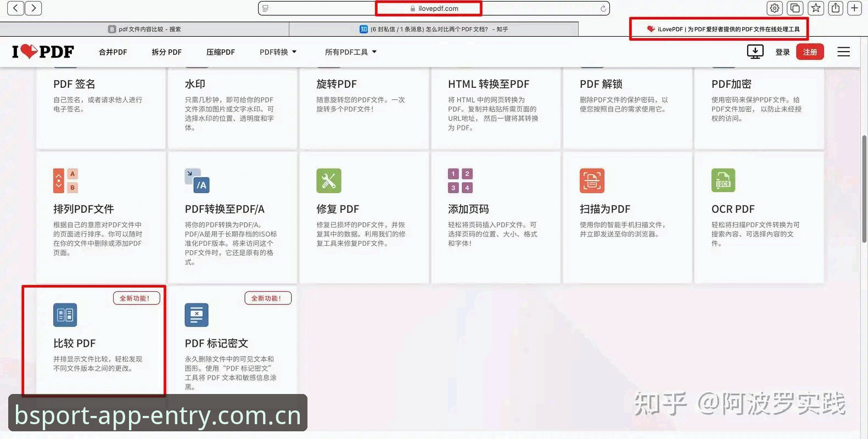Click the PDF 标记密文 tool icon

[x=197, y=315]
